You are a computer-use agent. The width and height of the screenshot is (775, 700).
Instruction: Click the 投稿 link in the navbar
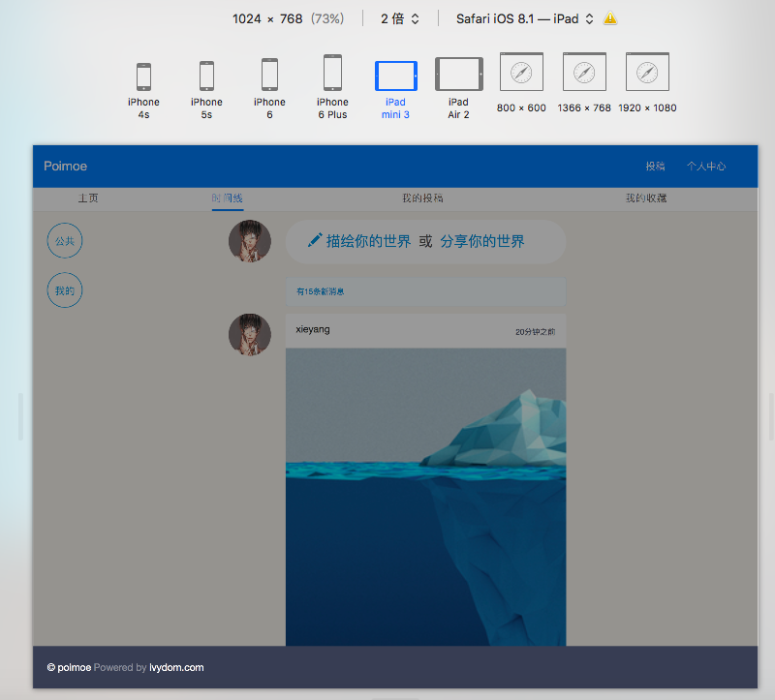click(656, 166)
